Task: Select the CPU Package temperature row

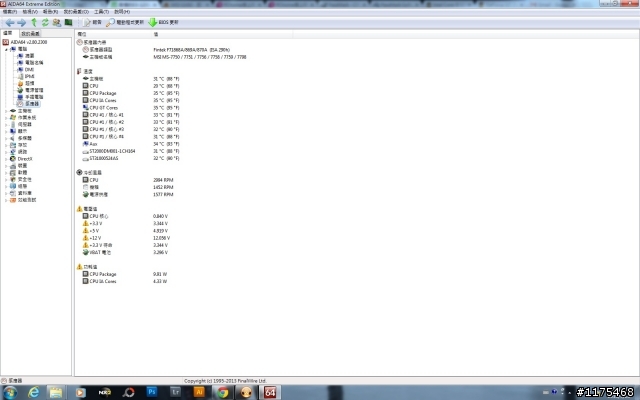Action: 131,93
